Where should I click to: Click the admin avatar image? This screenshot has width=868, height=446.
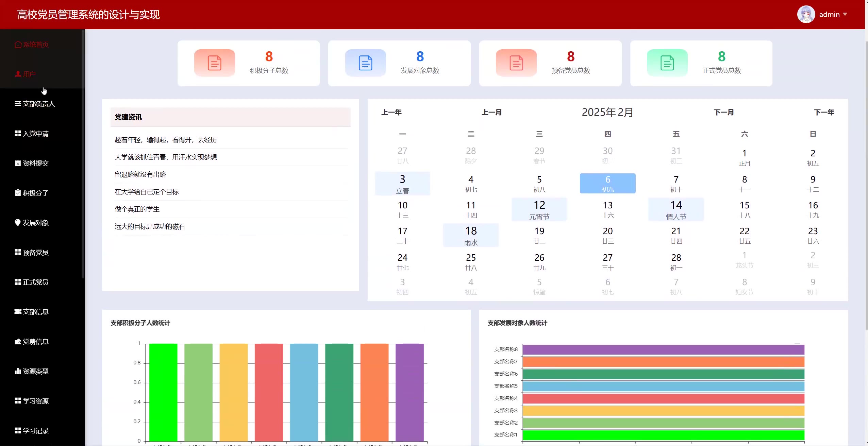[806, 15]
